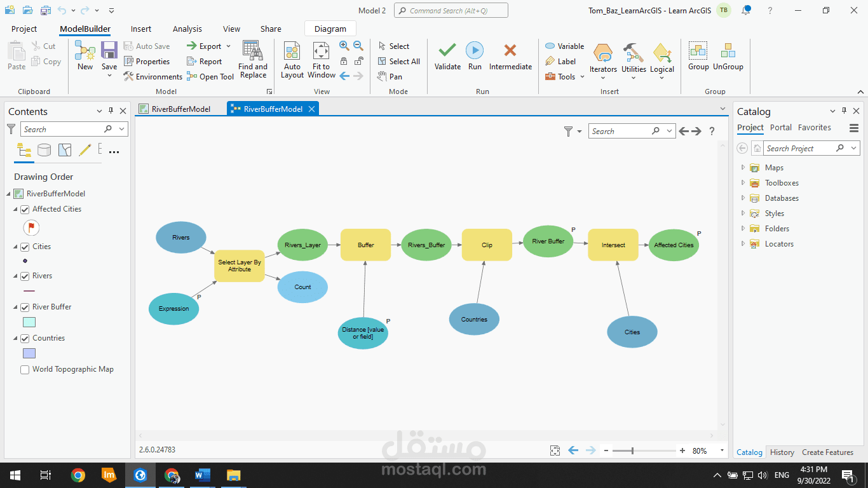The height and width of the screenshot is (488, 868).
Task: Open Word from the Windows taskbar
Action: [x=203, y=475]
